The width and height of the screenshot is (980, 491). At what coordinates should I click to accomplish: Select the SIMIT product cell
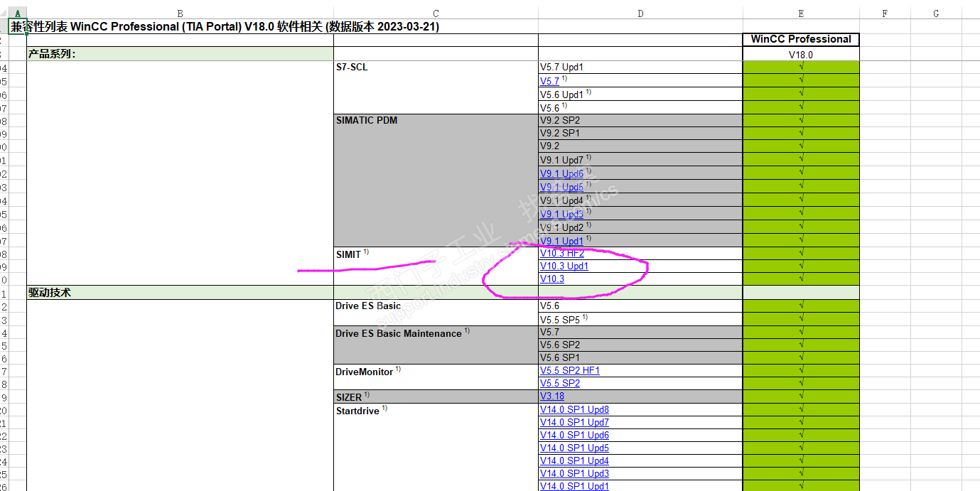pos(436,266)
